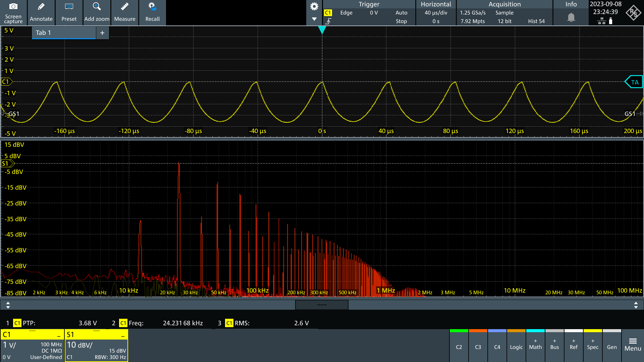Open the Measure tool

click(125, 13)
